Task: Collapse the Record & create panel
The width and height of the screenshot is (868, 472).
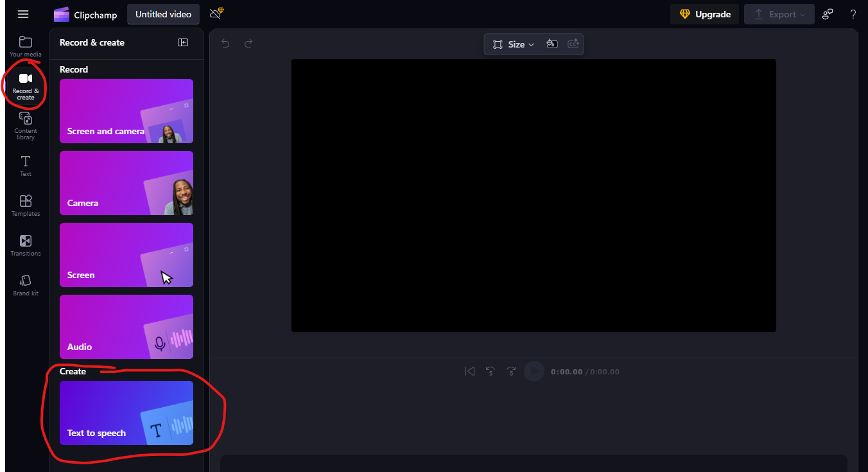Action: coord(183,42)
